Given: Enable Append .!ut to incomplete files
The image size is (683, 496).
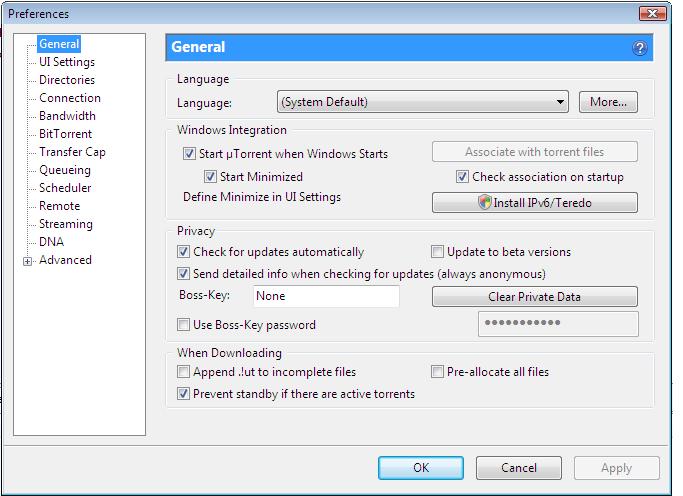Looking at the screenshot, I should point(183,372).
